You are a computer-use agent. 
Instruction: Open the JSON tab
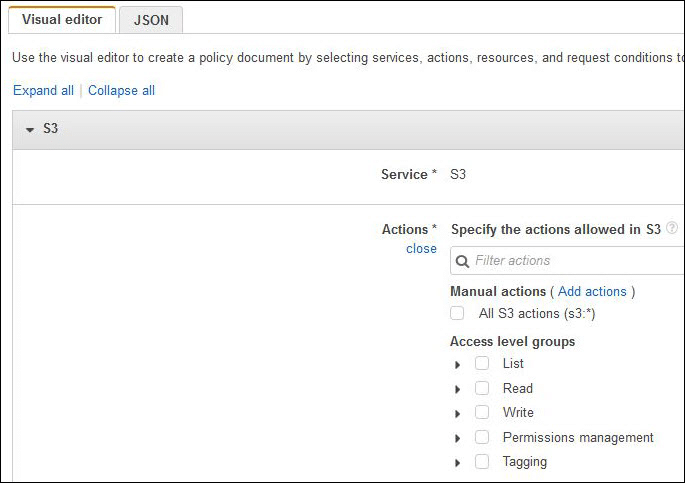pyautogui.click(x=151, y=20)
